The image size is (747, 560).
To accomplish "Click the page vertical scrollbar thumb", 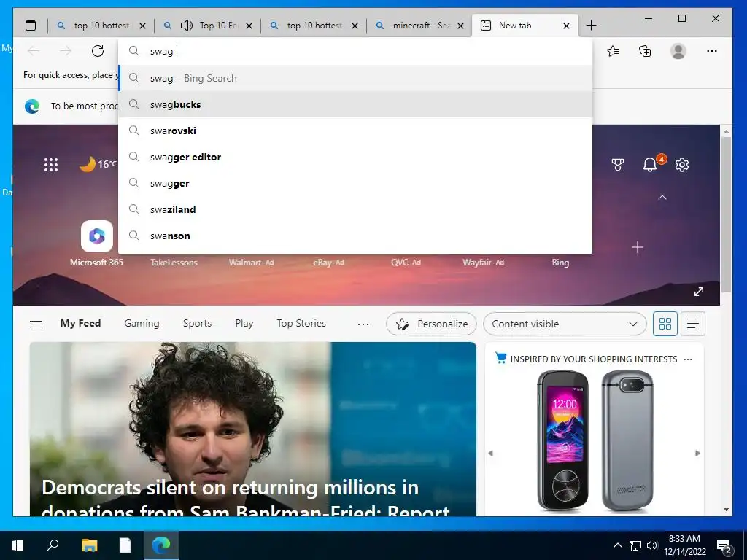I will point(726,214).
